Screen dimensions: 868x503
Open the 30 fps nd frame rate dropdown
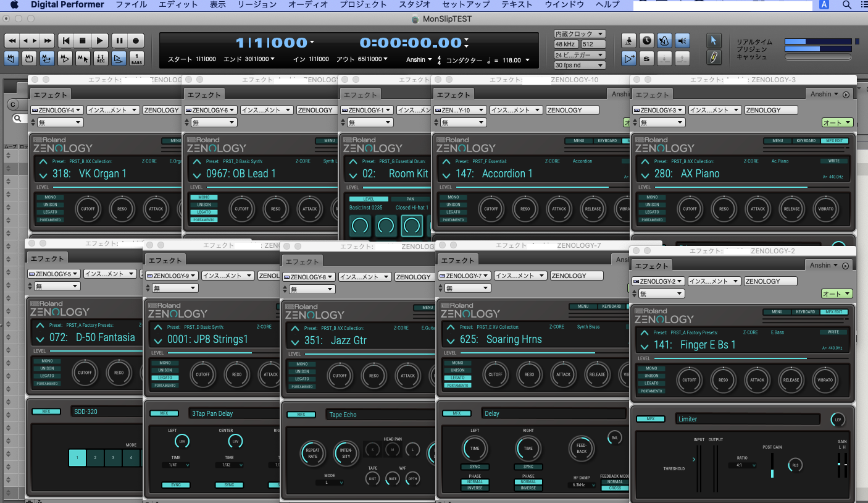[x=580, y=65]
